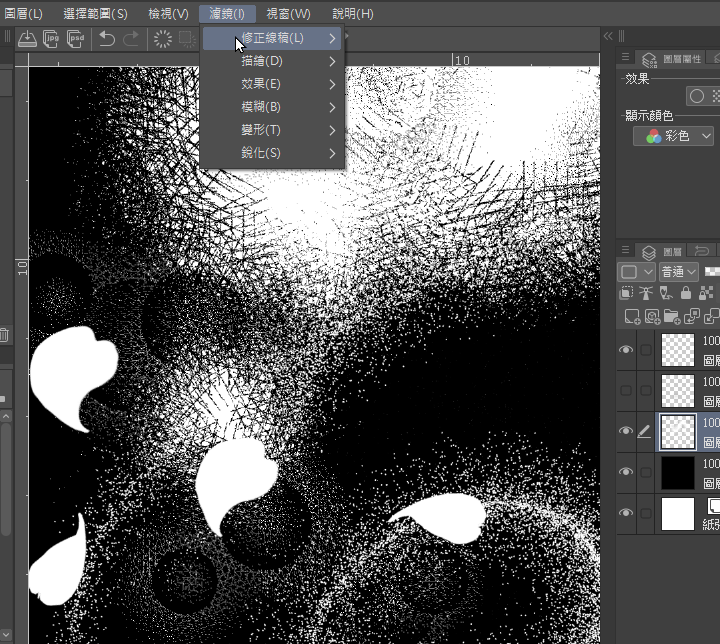Open the 普通 blending mode dropdown
Screen dimensions: 720x644
(x=678, y=272)
